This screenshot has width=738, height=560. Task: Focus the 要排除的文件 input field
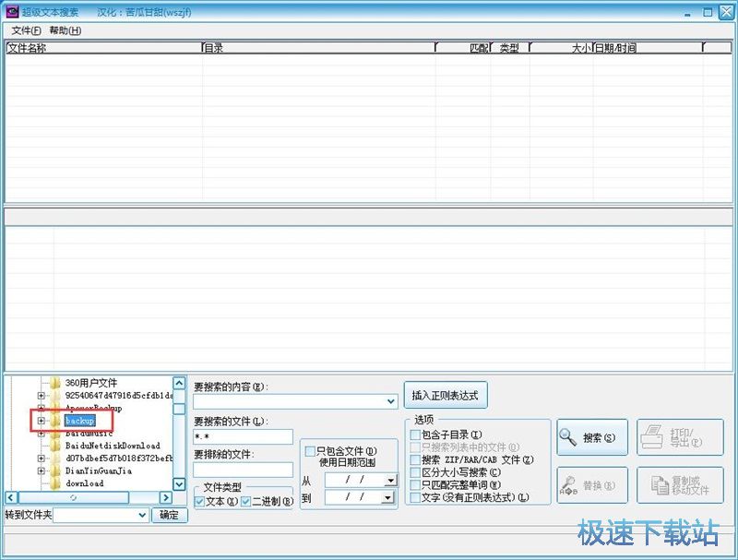pyautogui.click(x=243, y=470)
